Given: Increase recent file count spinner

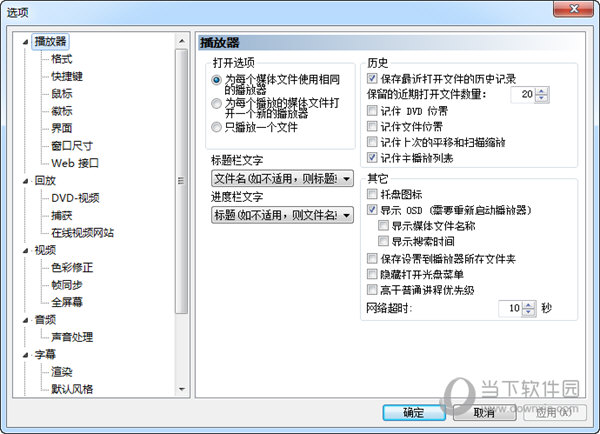Looking at the screenshot, I should pos(542,90).
